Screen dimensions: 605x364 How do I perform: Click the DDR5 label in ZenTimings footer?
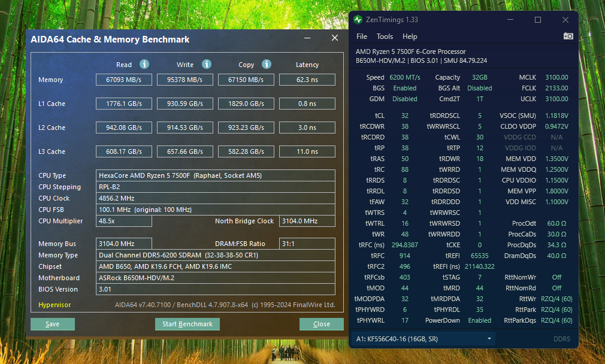(x=561, y=339)
